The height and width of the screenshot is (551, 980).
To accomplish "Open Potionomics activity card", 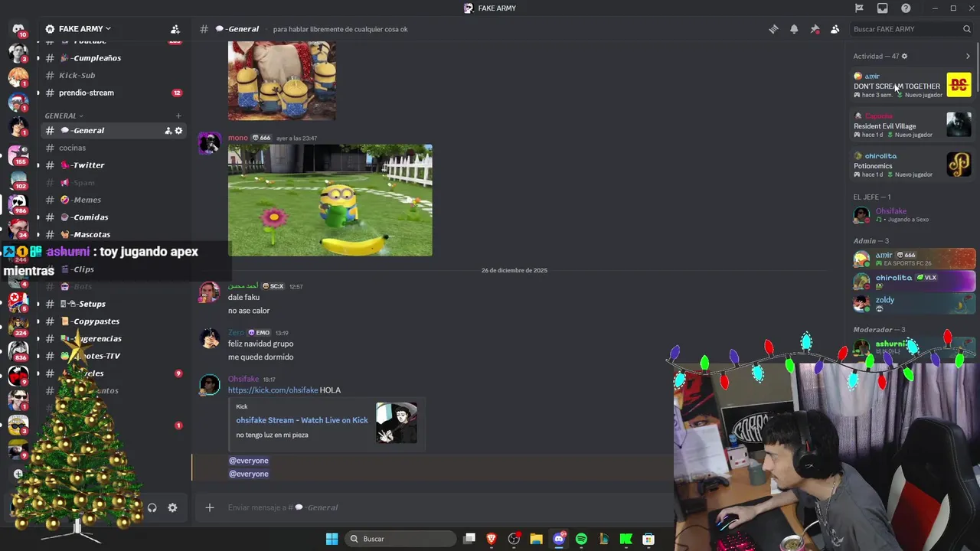I will (x=913, y=165).
